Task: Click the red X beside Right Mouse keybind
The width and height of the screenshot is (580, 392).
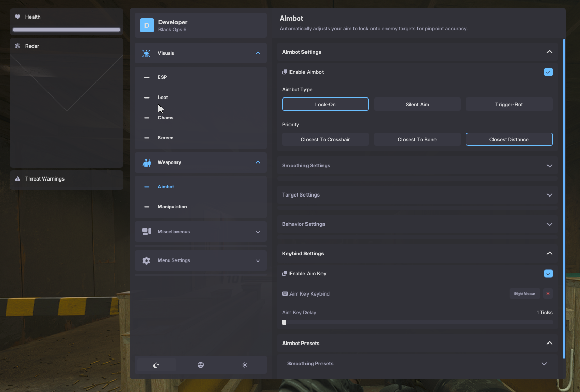Action: coord(548,294)
